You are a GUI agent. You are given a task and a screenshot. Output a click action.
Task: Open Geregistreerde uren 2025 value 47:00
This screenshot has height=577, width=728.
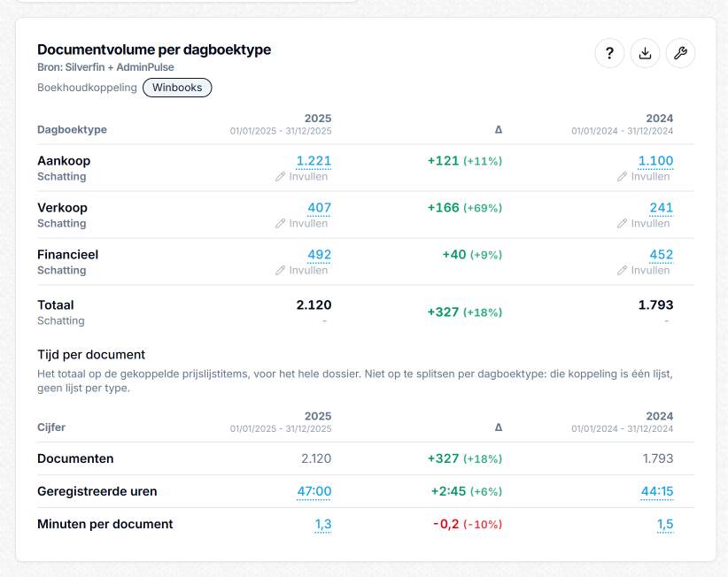tap(314, 492)
